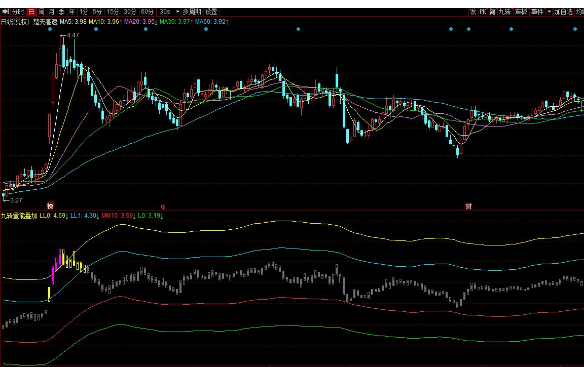The width and height of the screenshot is (584, 367).
Task: Select the highlighted 日 daily period tab
Action: [31, 12]
